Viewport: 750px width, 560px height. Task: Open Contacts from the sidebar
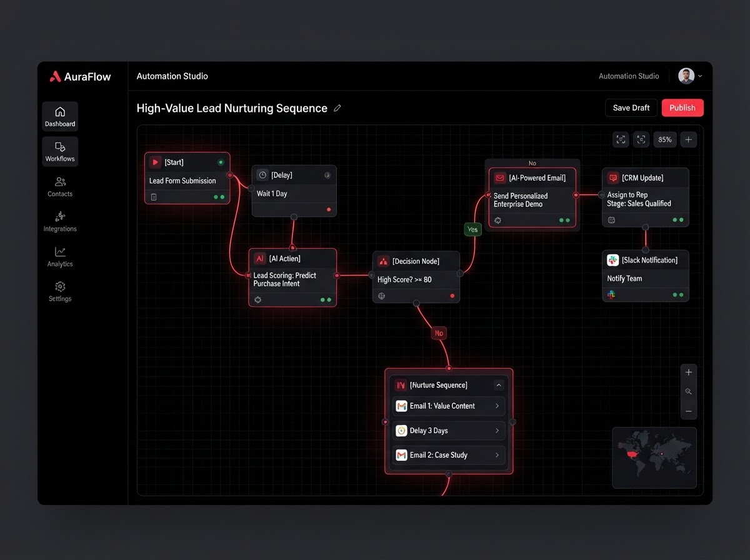[60, 186]
